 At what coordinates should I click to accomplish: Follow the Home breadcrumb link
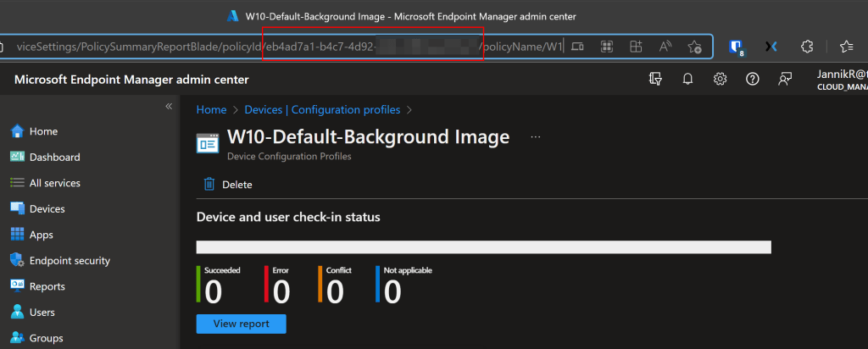click(211, 109)
